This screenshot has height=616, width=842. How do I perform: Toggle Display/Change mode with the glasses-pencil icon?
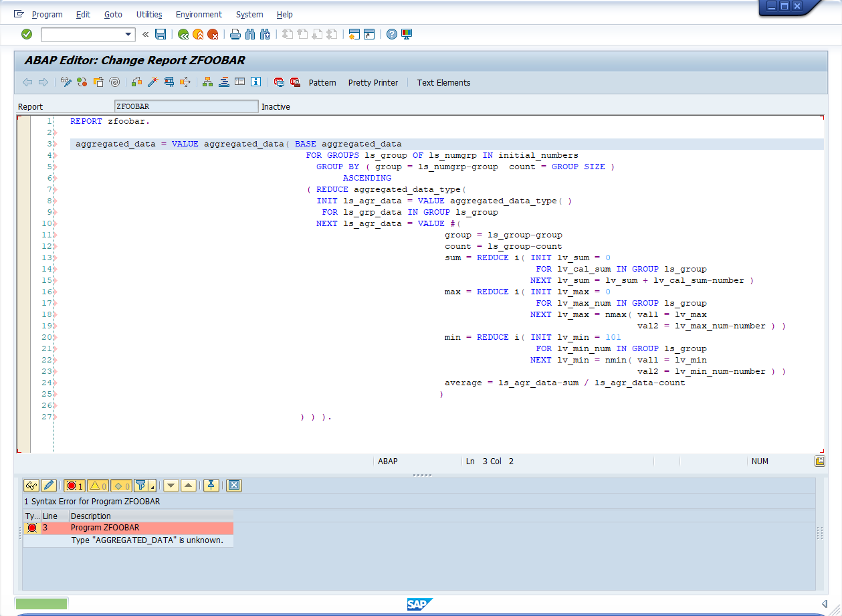pos(65,82)
